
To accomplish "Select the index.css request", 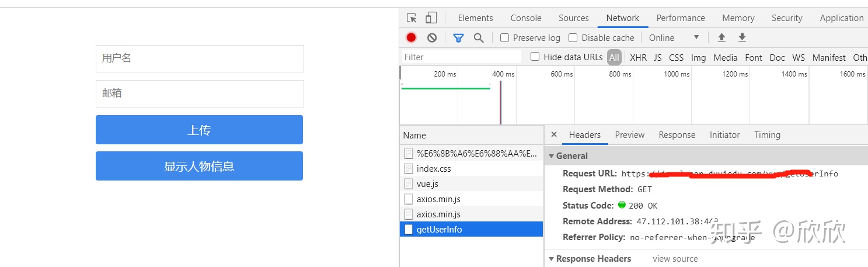I will (x=471, y=168).
